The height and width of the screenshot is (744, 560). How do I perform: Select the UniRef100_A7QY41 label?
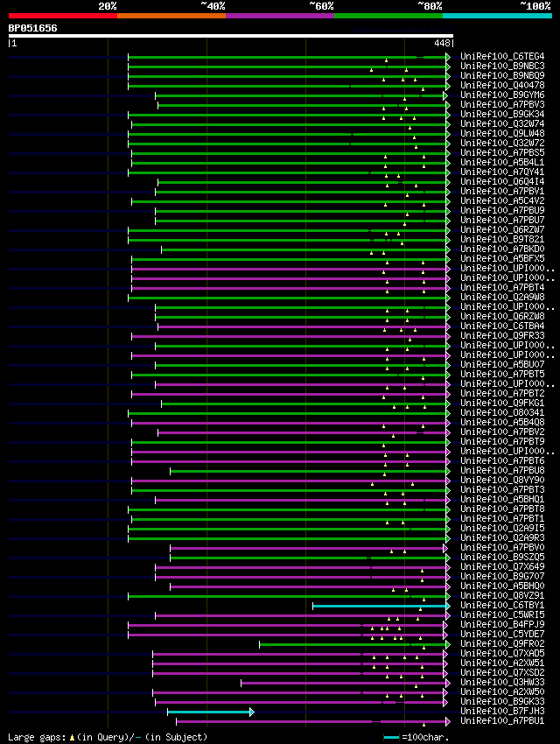(502, 172)
